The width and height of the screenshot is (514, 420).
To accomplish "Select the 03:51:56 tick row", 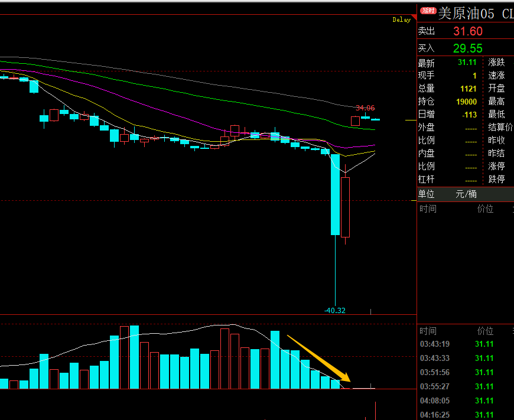I will point(466,373).
